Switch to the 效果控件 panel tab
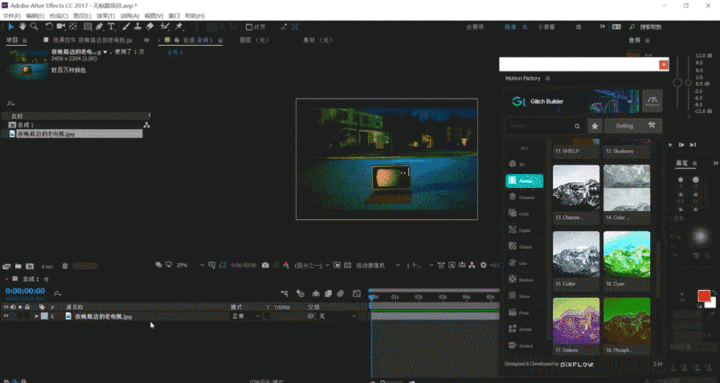 (x=92, y=40)
